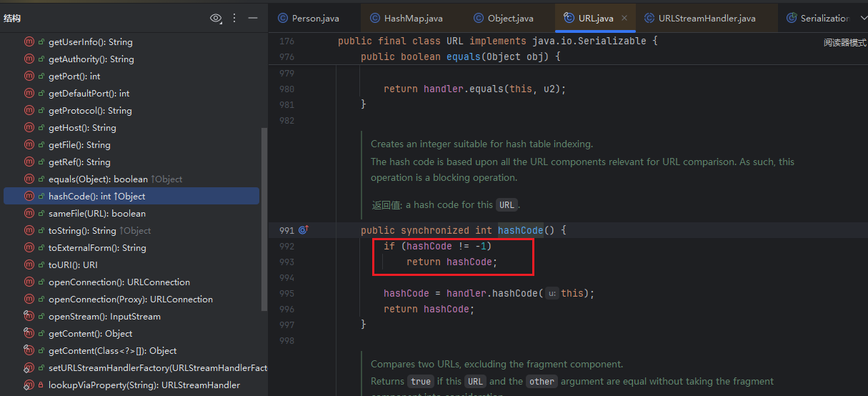This screenshot has width=868, height=396.
Task: Switch to the URLStreamHandler.java tab
Action: (x=706, y=18)
